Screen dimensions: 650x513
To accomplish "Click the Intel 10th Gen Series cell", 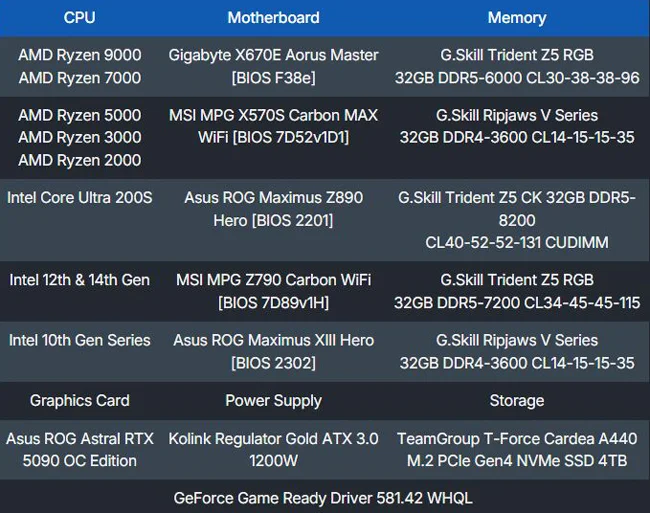I will pyautogui.click(x=79, y=340).
